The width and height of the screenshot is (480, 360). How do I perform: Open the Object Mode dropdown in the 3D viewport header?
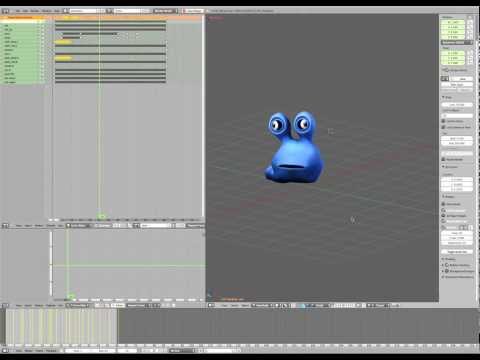(x=263, y=305)
